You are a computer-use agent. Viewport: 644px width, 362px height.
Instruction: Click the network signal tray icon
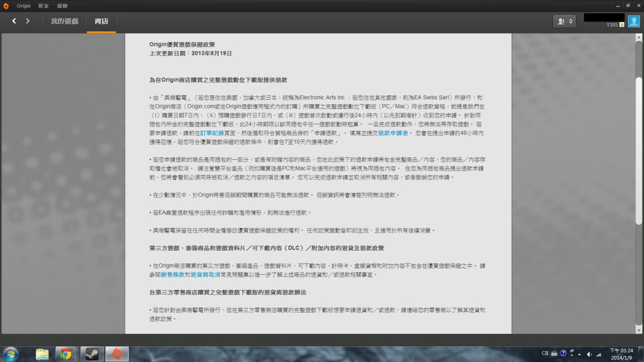pyautogui.click(x=599, y=354)
